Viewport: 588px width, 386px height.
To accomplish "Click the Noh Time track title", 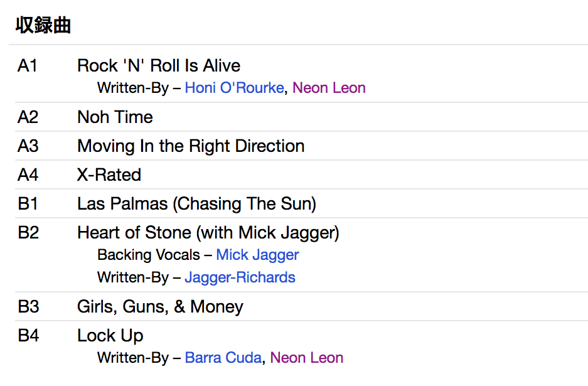I will pos(115,117).
